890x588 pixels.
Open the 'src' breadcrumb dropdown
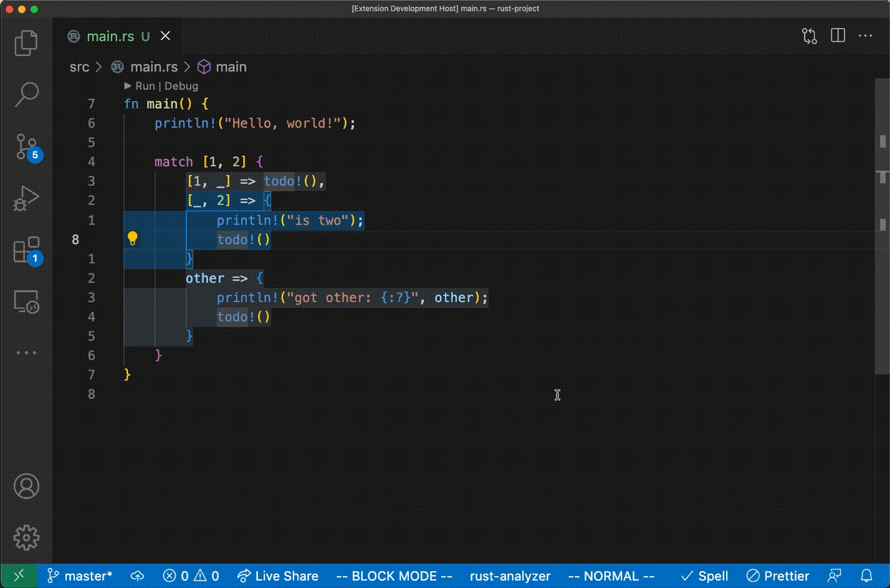tap(79, 67)
